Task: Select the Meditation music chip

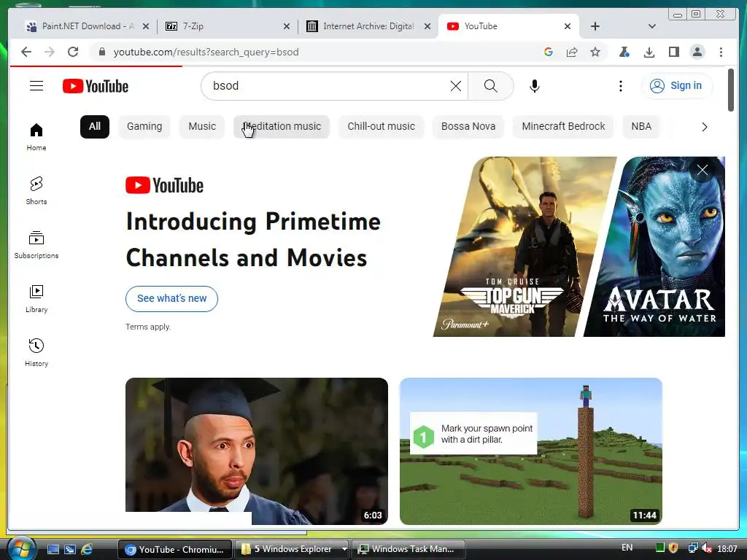Action: click(x=282, y=127)
